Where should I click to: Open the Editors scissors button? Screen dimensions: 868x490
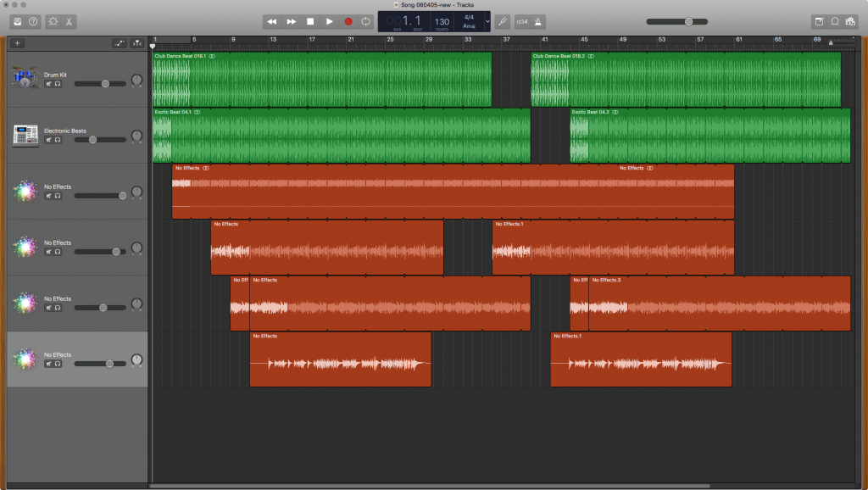69,21
